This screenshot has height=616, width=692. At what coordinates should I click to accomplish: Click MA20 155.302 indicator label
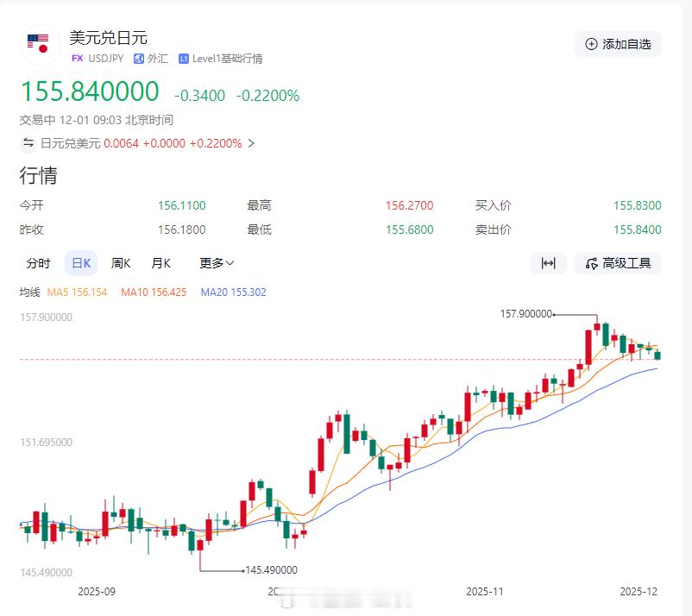pos(234,292)
